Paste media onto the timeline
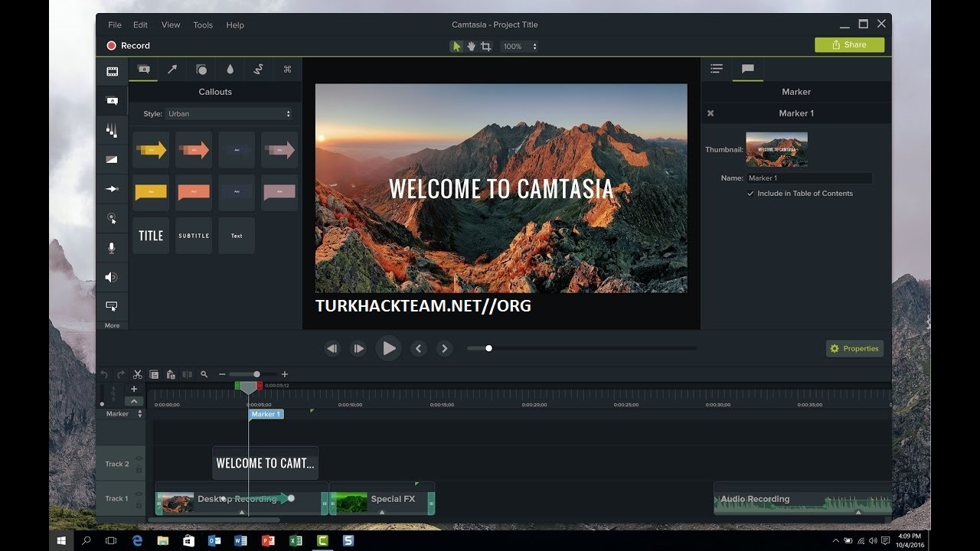Image resolution: width=980 pixels, height=551 pixels. pos(170,374)
